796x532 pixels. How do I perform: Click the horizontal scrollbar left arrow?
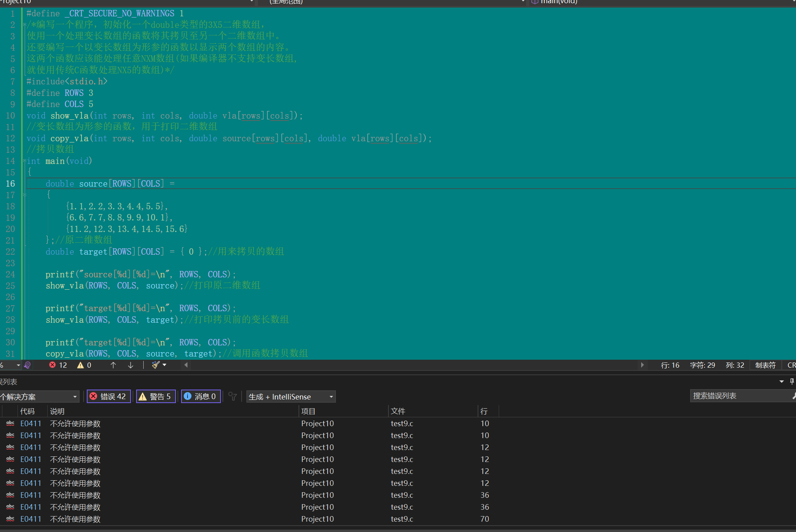[x=186, y=365]
